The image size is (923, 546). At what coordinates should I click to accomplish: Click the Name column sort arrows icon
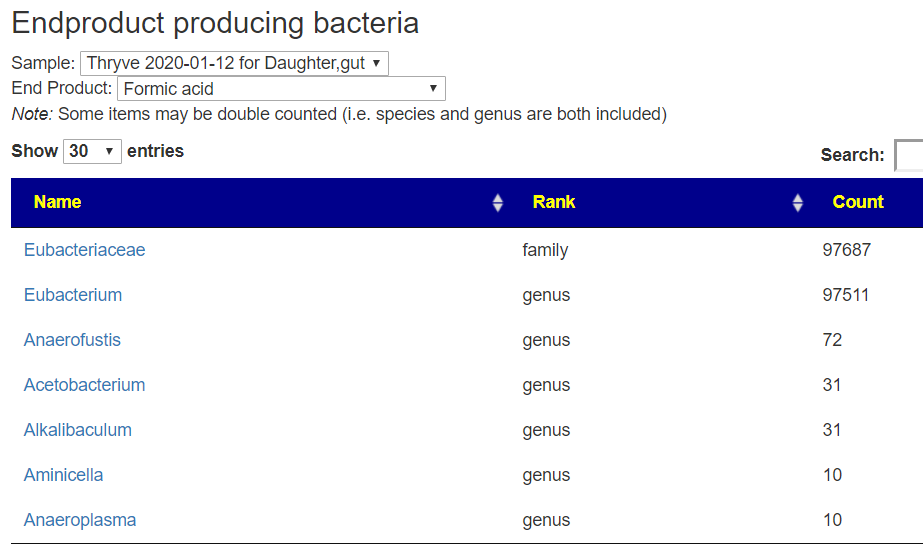point(498,203)
